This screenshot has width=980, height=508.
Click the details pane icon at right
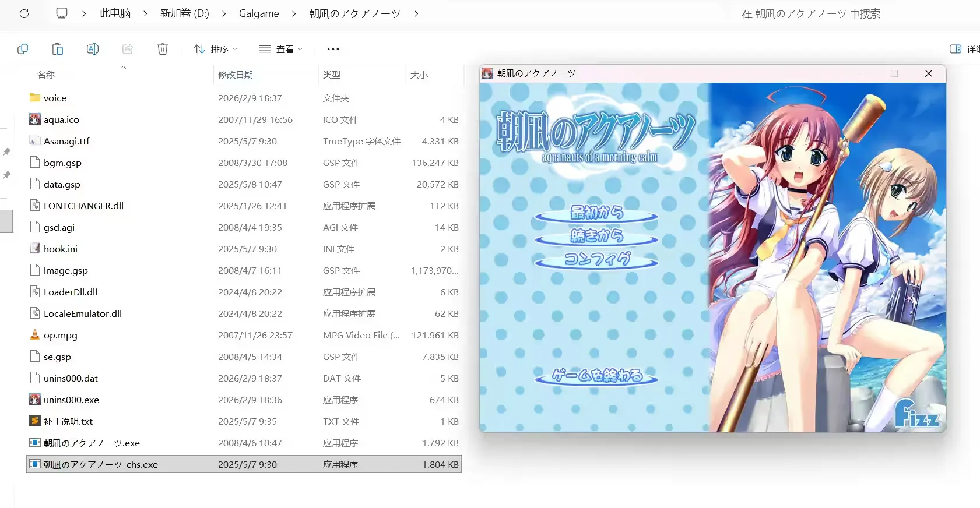(956, 49)
